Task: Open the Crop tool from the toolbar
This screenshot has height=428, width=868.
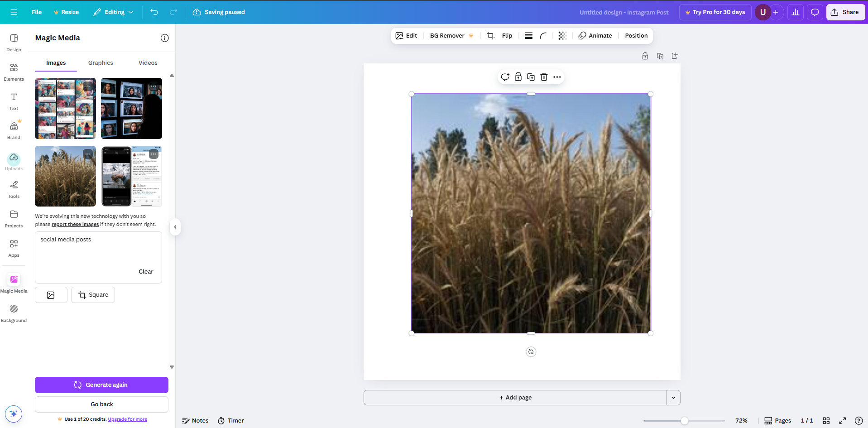Action: (x=490, y=35)
